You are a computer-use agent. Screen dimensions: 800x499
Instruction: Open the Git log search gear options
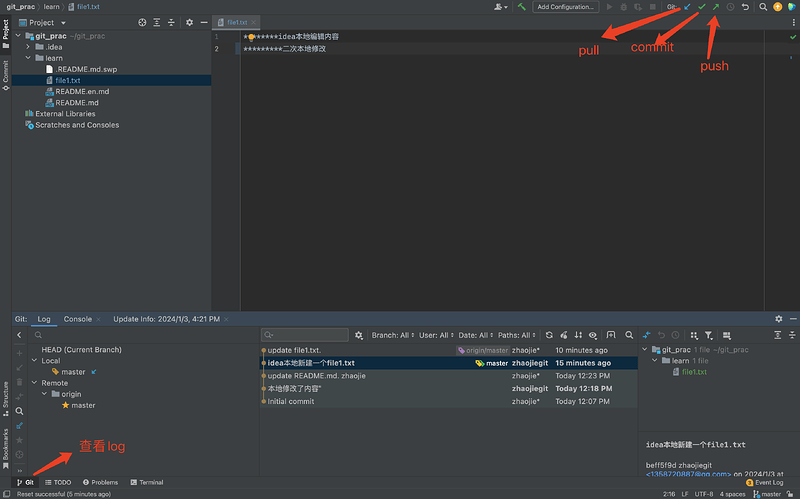pos(359,335)
